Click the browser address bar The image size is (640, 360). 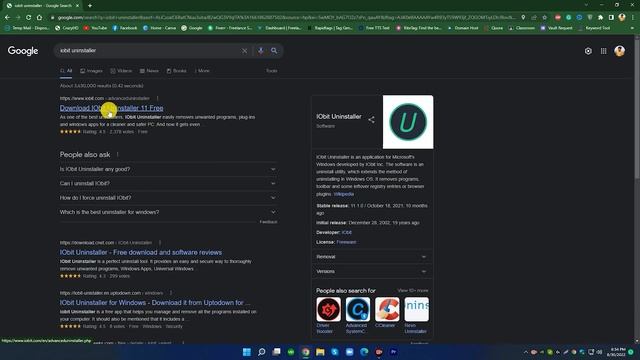(286, 18)
